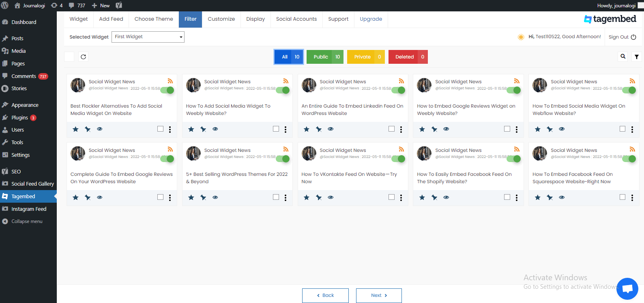Click the Back button
The height and width of the screenshot is (303, 644).
point(325,295)
